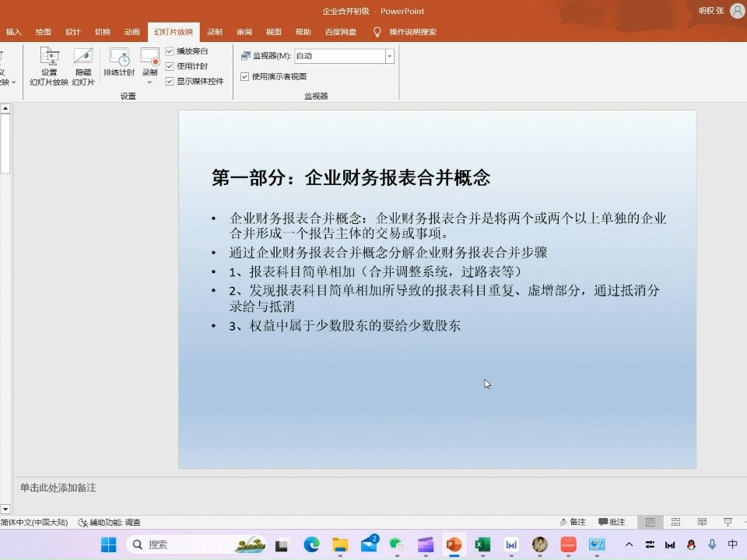747x560 pixels.
Task: Uncheck 播放旁白 checkbox
Action: pos(170,50)
